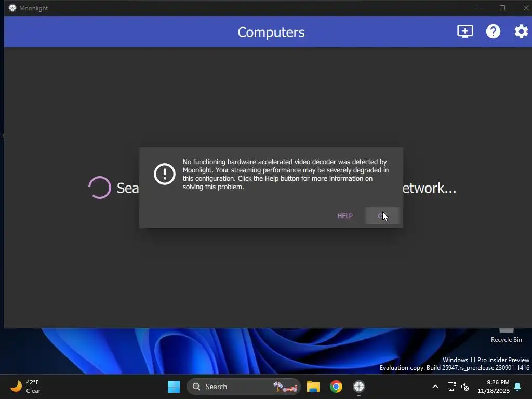The height and width of the screenshot is (399, 532).
Task: Launch Google Chrome from the taskbar
Action: tap(336, 387)
